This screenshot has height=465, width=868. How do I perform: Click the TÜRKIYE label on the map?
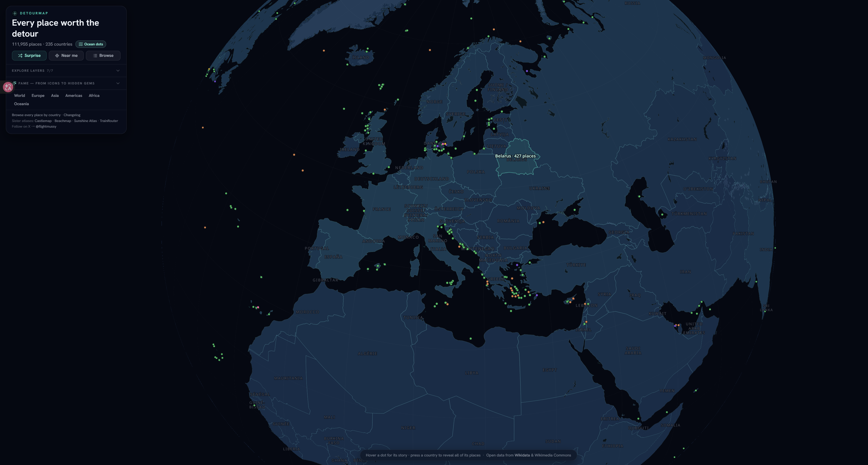point(576,265)
